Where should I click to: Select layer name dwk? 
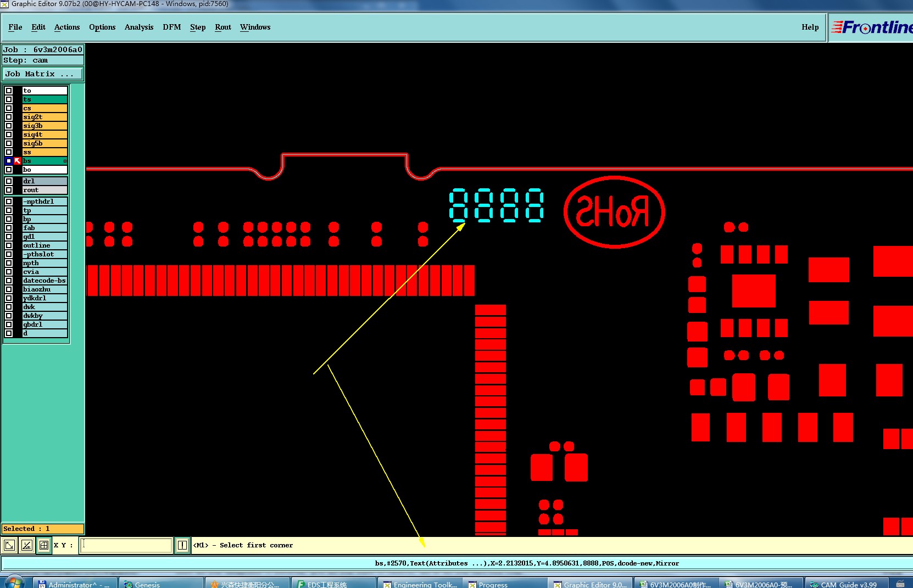coord(44,307)
